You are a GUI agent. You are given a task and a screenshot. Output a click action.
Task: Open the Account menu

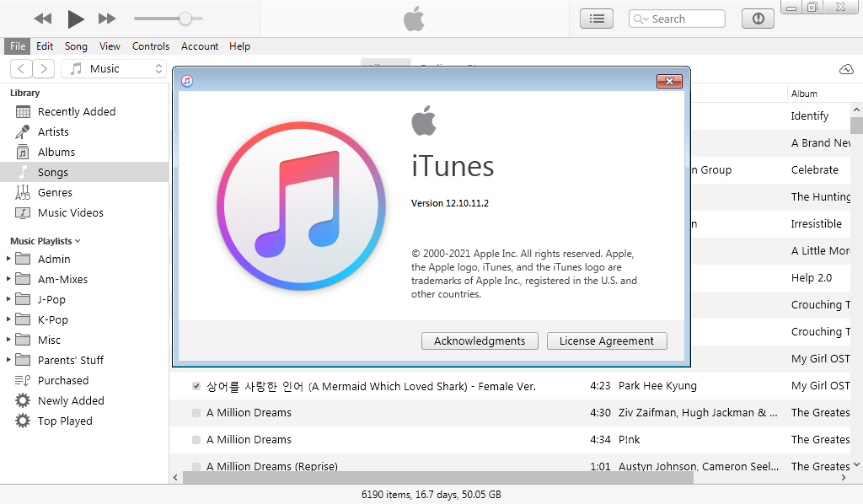tap(200, 46)
